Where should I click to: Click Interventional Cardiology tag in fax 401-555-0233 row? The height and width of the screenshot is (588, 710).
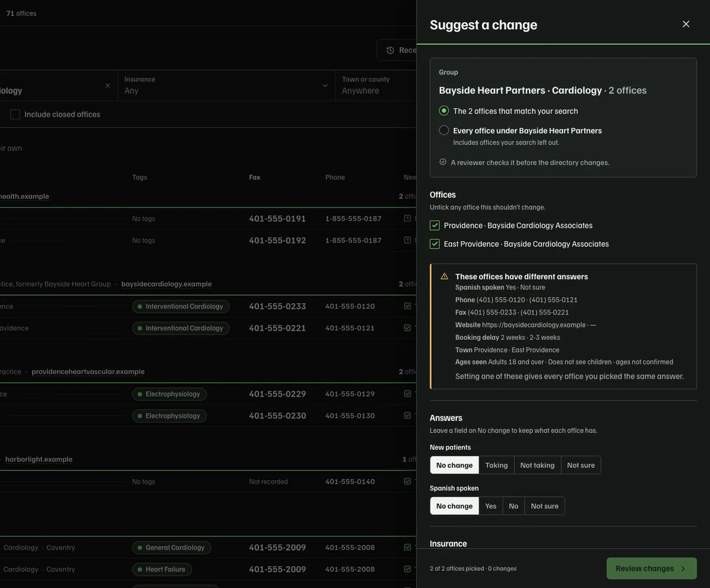pos(181,306)
